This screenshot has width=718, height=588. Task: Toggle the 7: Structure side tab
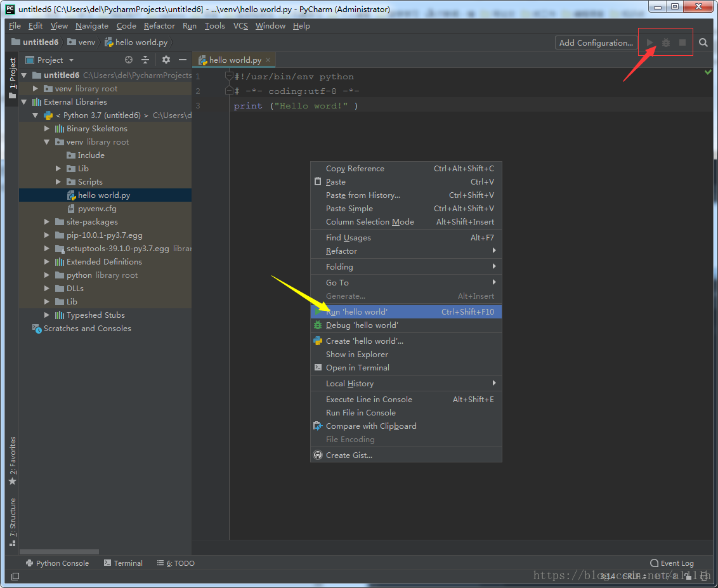coord(12,522)
